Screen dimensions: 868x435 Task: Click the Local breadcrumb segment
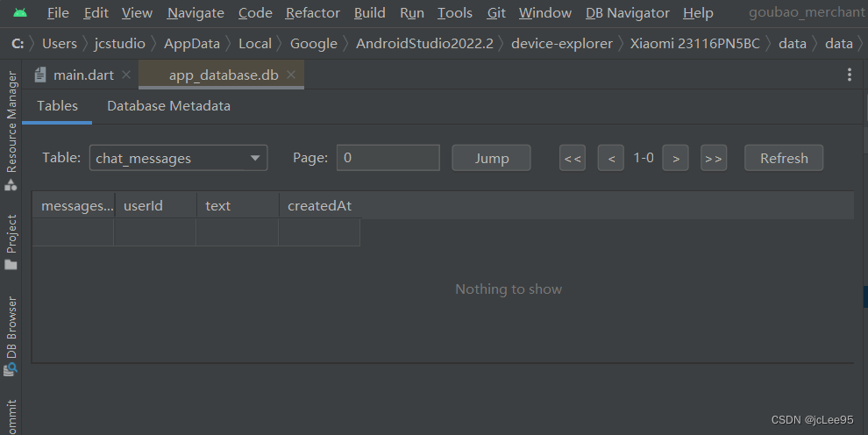point(254,43)
